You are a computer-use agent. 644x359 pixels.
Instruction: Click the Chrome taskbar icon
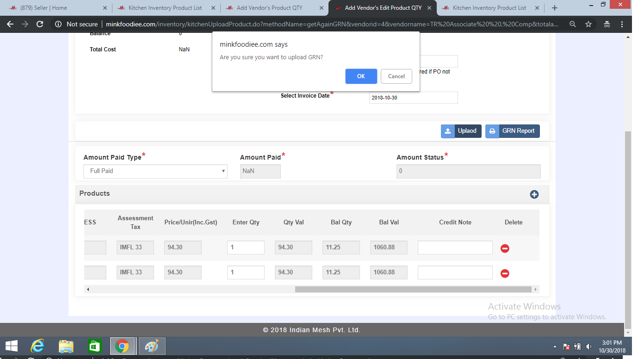click(122, 346)
